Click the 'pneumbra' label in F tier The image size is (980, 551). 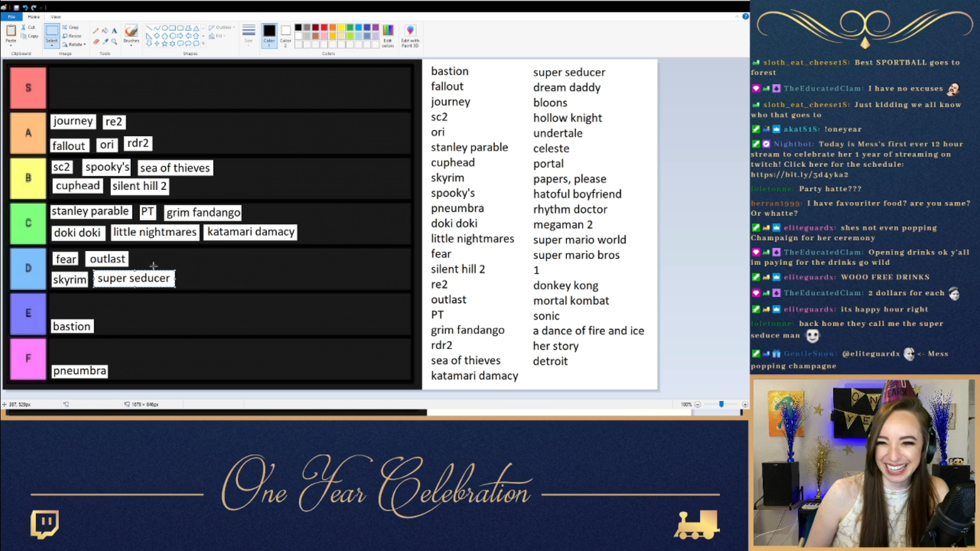coord(79,371)
